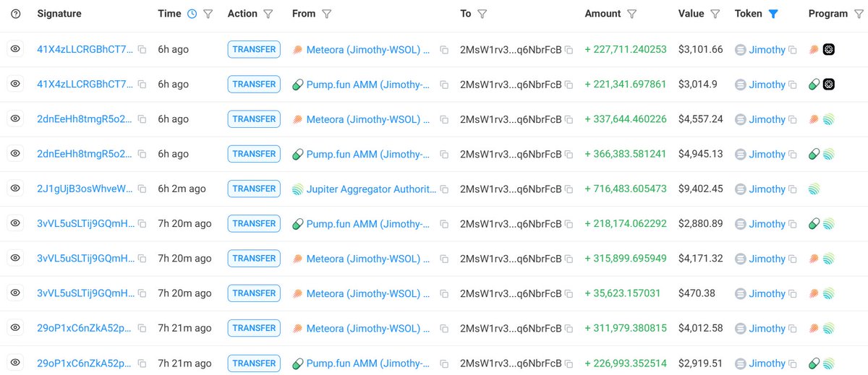Click the TRANSFER badge in the $2,919.51 row
The width and height of the screenshot is (868, 375).
pos(254,363)
